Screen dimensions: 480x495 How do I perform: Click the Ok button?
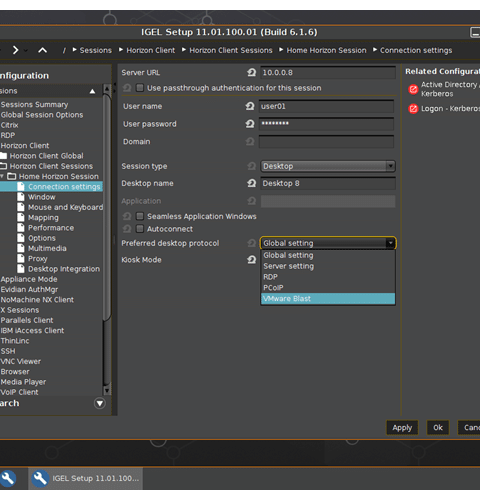tap(438, 427)
